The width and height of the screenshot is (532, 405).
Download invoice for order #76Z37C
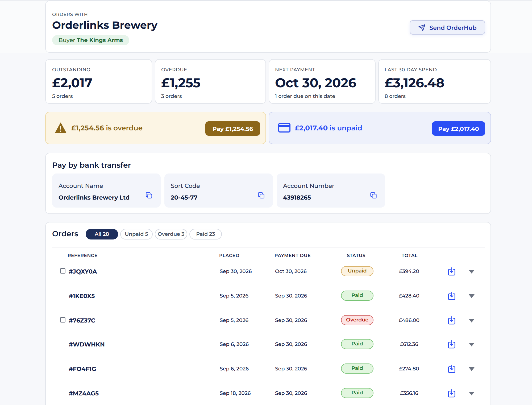click(x=452, y=320)
